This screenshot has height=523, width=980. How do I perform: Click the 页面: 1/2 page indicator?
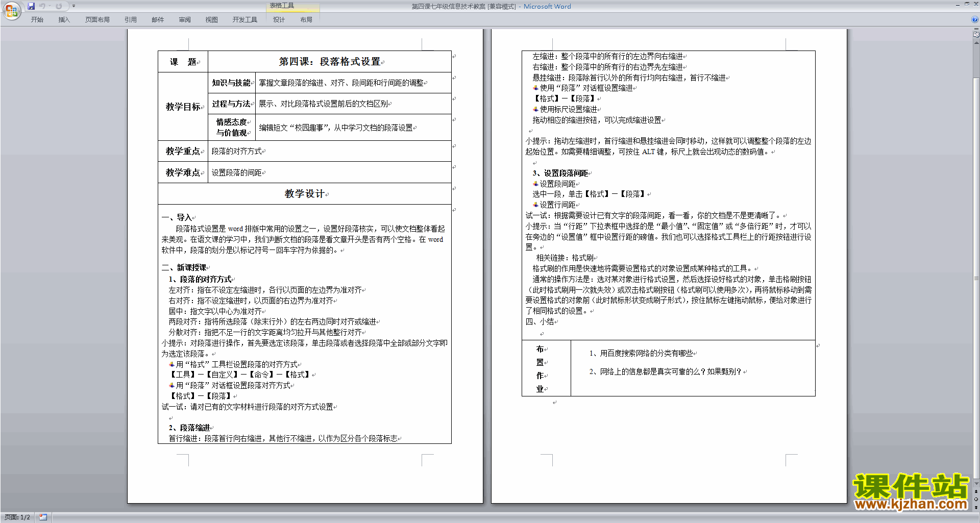(17, 517)
